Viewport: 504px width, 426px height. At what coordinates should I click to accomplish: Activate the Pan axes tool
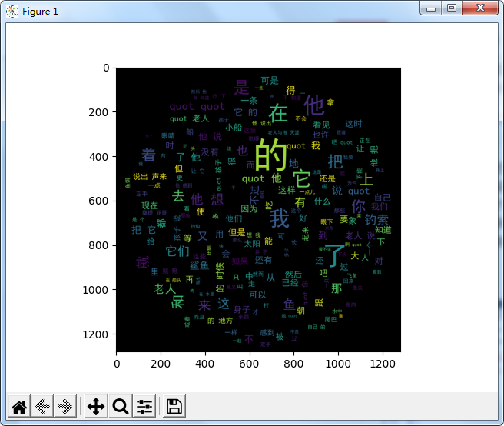(x=96, y=406)
